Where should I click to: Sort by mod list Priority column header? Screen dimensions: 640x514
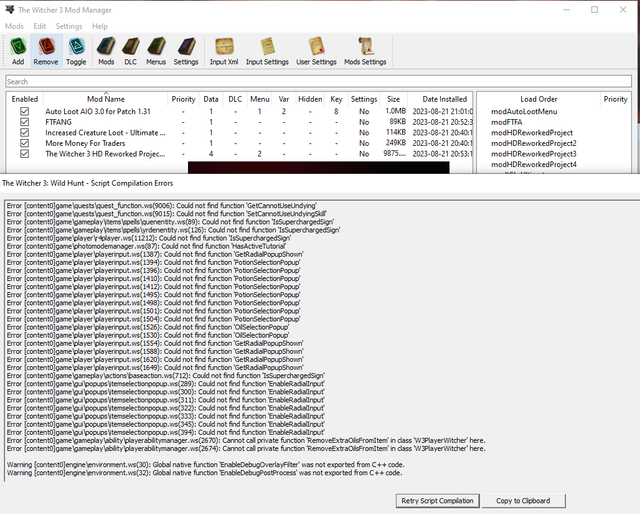tap(183, 99)
